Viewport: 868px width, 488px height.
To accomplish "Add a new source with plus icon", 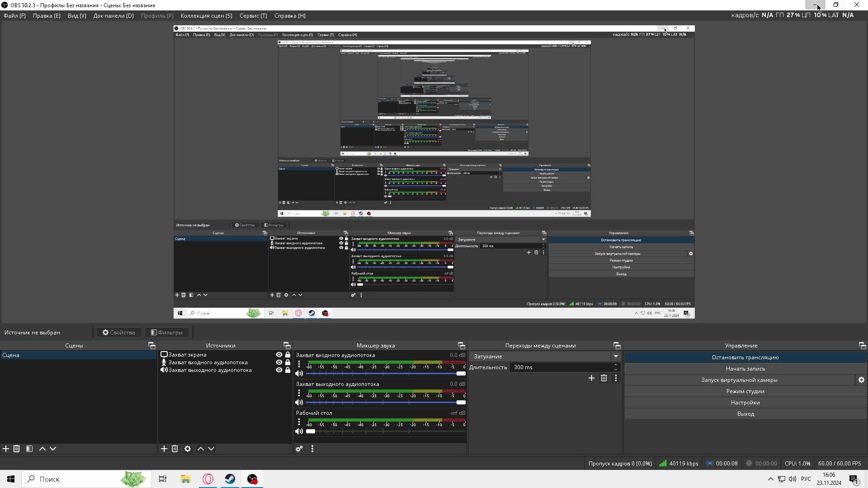I will 164,449.
